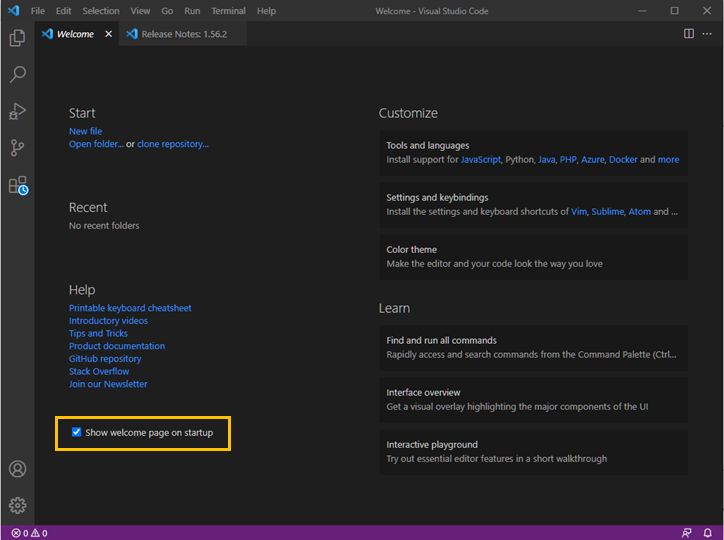Click Join our Newsletter link
This screenshot has width=724, height=540.
tap(108, 384)
